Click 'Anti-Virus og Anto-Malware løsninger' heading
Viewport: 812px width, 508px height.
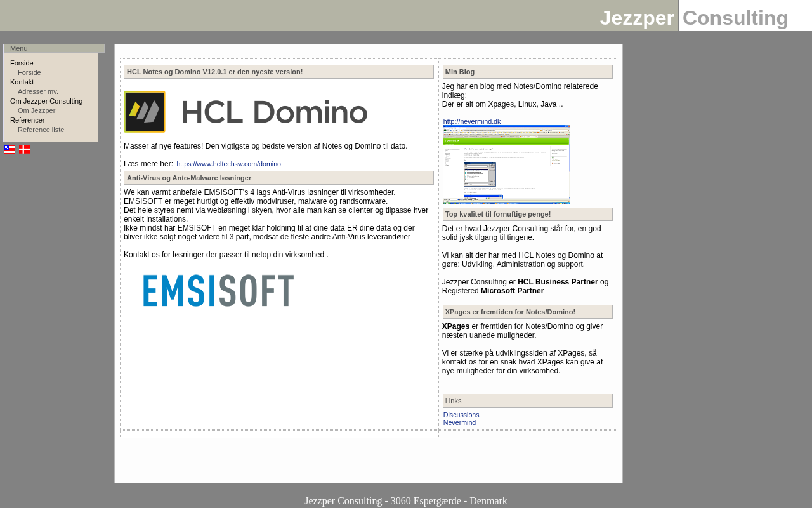[279, 178]
